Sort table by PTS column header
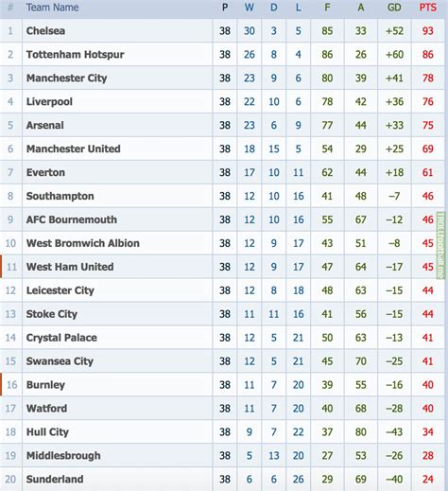 pos(427,8)
